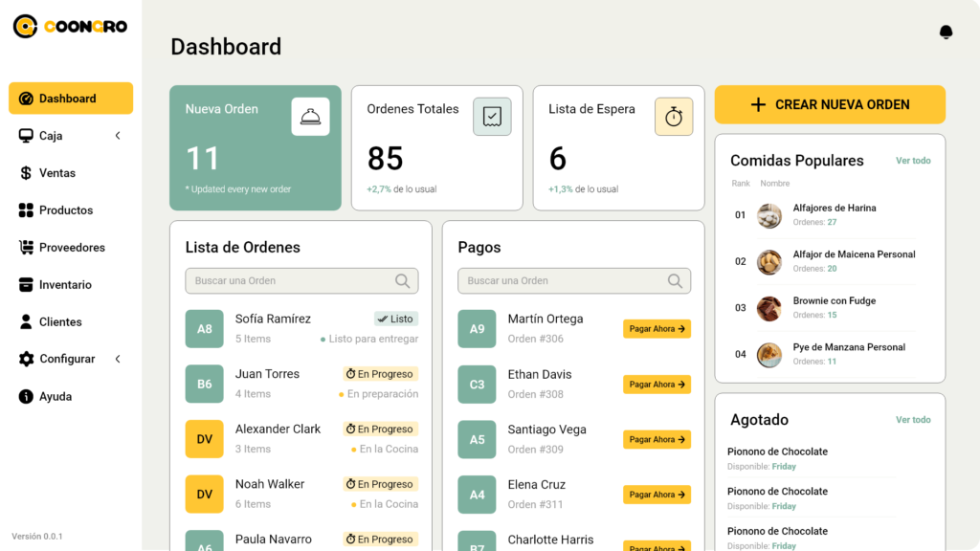Click the Alfajores de Harina thumbnail
This screenshot has height=551, width=980.
769,216
